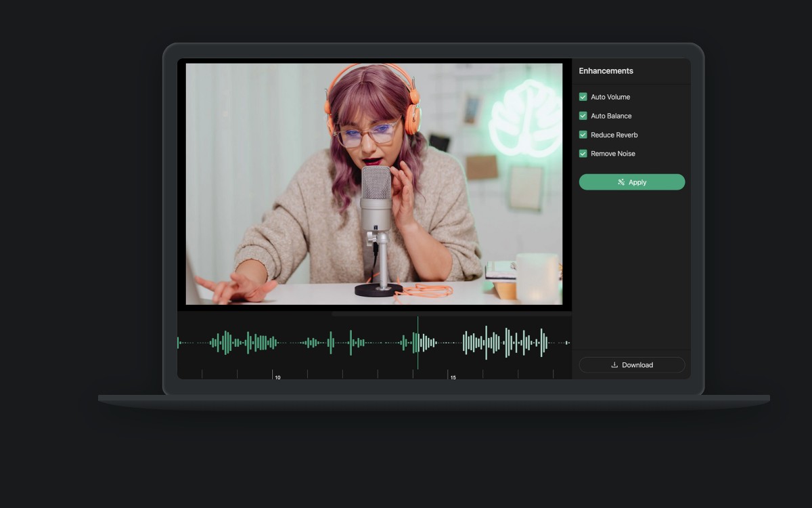Click the playhead line on the waveform
The image size is (812, 508).
pos(418,342)
